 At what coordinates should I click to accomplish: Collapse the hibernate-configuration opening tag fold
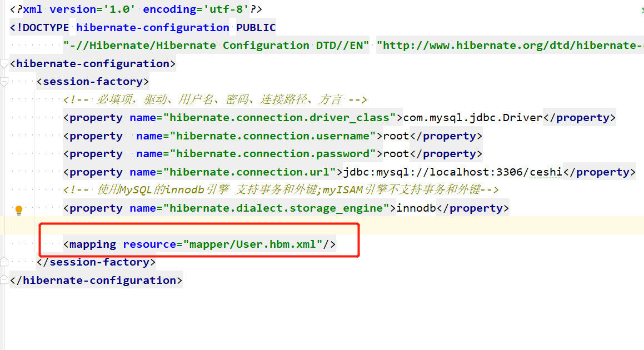(x=4, y=64)
